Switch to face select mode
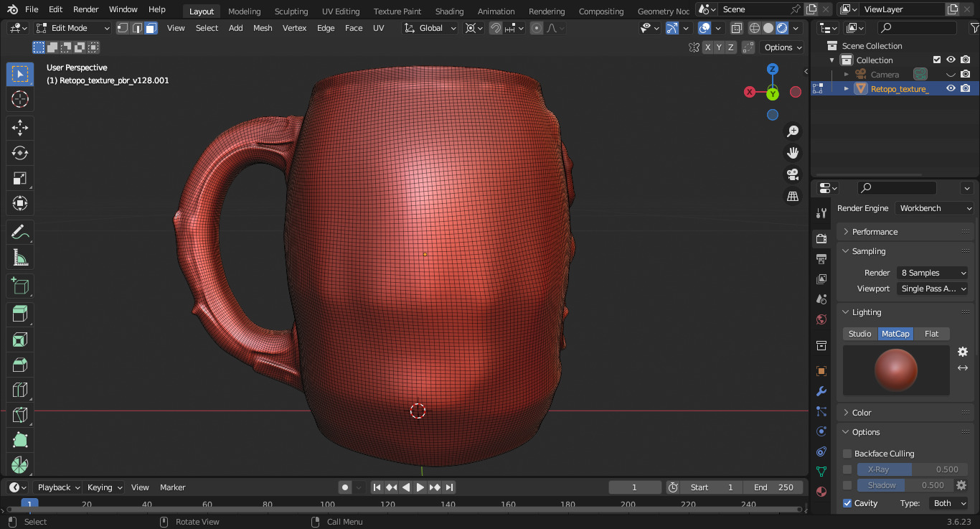The height and width of the screenshot is (529, 980). pos(151,28)
